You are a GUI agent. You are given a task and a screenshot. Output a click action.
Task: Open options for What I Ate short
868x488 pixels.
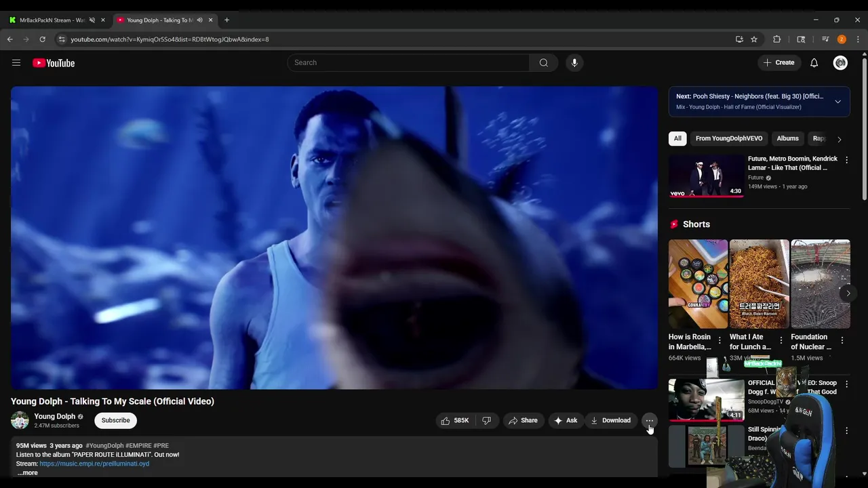tap(781, 340)
